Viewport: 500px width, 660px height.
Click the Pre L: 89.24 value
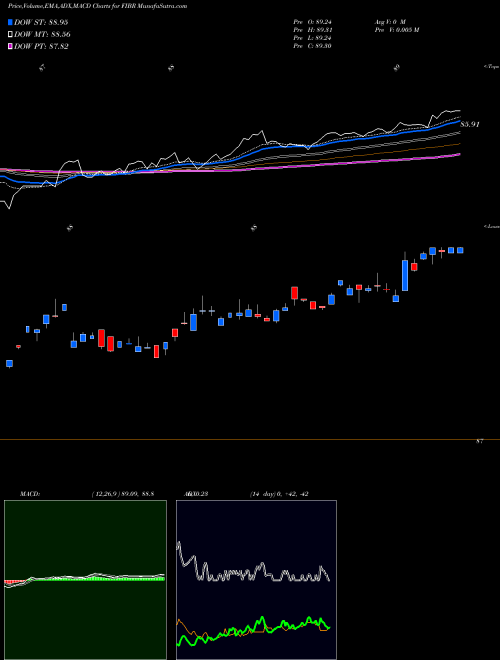[313, 38]
